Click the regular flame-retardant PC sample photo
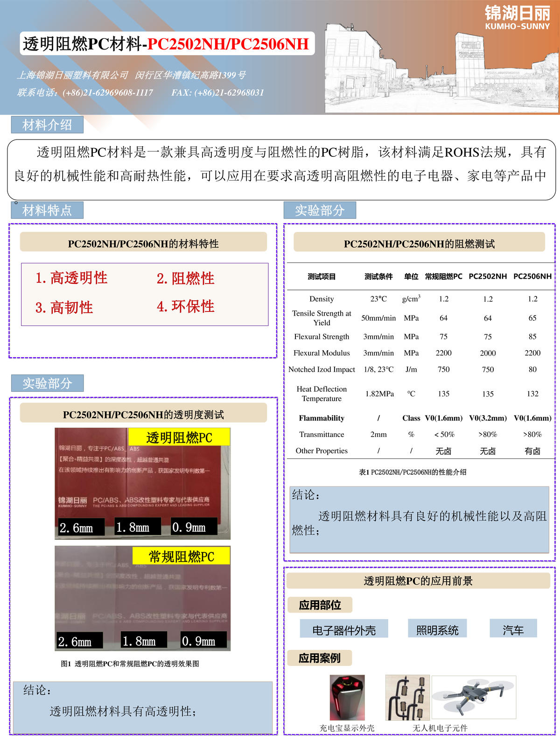The width and height of the screenshot is (560, 747). coord(142,599)
